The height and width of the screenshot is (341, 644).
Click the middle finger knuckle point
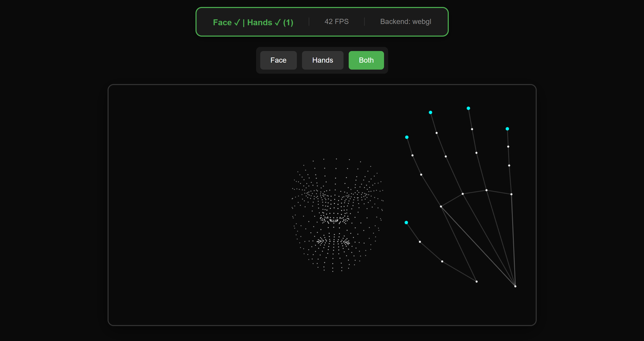click(x=463, y=194)
